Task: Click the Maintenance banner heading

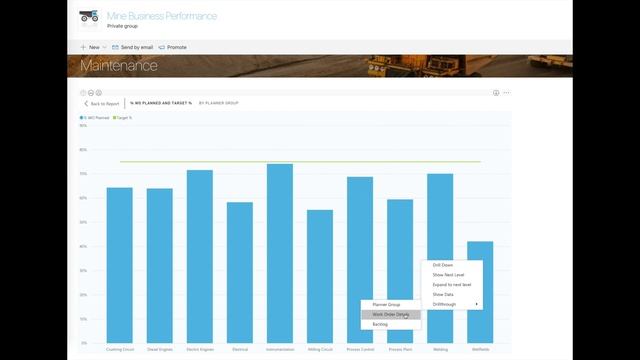Action: [x=119, y=66]
